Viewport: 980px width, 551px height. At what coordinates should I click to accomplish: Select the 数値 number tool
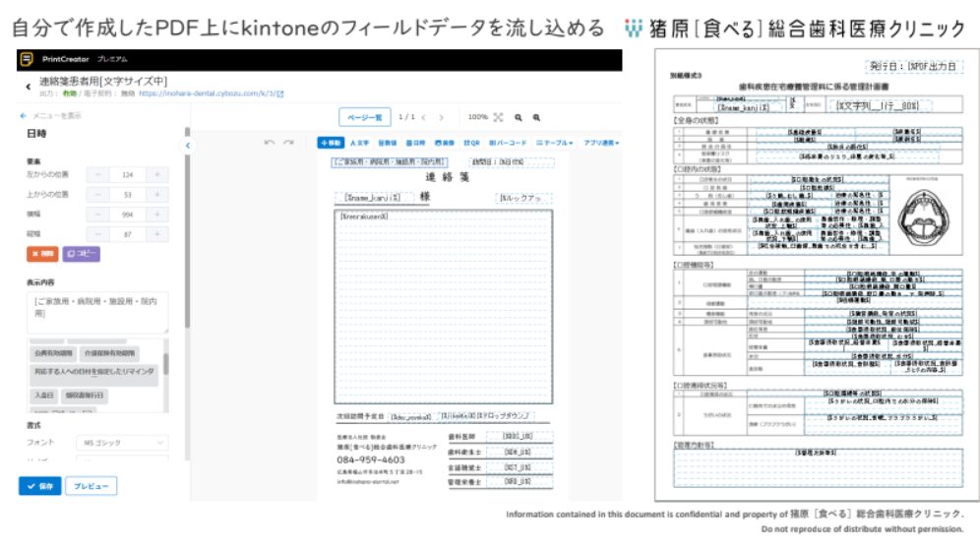point(388,143)
